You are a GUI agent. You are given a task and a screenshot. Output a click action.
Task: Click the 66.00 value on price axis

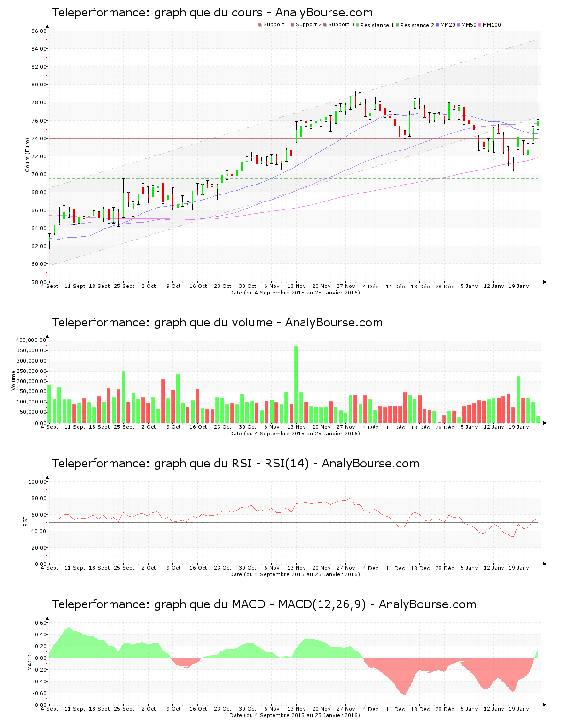coord(39,210)
